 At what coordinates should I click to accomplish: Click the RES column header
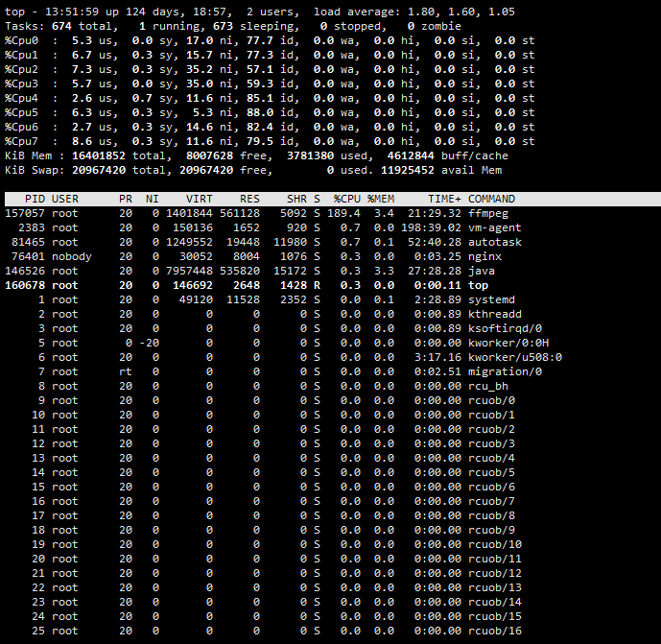250,199
